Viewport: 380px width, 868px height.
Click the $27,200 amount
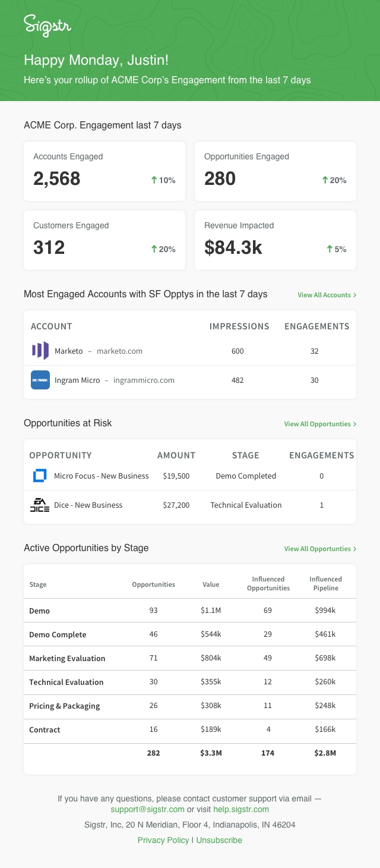click(x=176, y=505)
